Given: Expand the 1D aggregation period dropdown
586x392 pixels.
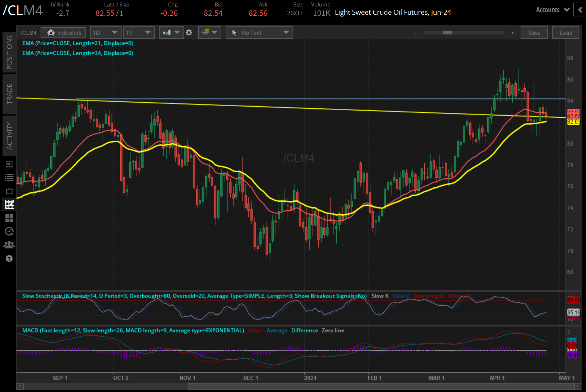Looking at the screenshot, I should click(x=105, y=33).
